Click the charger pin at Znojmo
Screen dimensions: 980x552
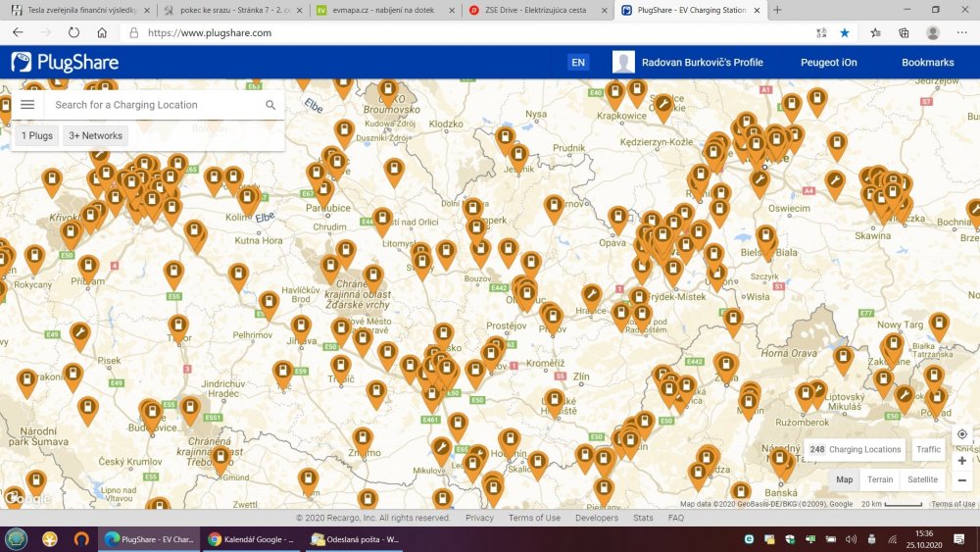tap(362, 441)
